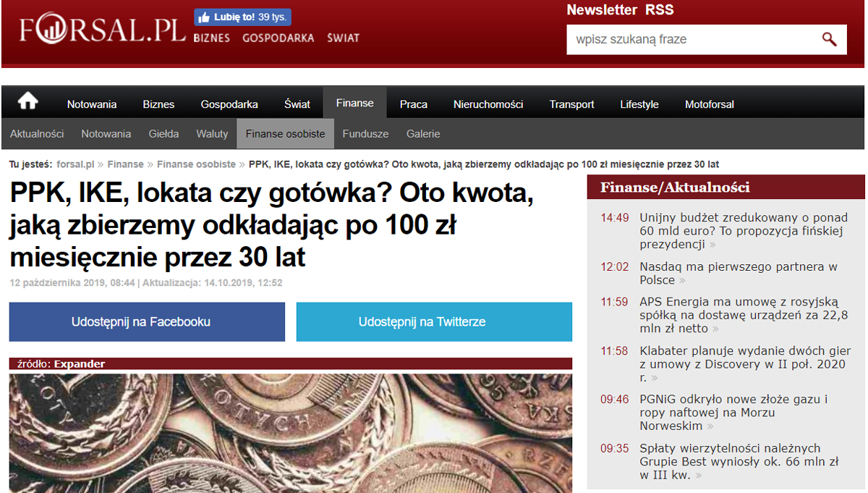Click the search magnifier icon

point(829,39)
